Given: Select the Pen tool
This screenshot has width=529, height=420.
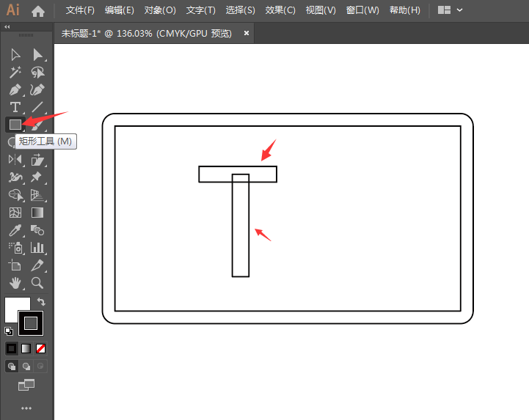Looking at the screenshot, I should click(15, 89).
